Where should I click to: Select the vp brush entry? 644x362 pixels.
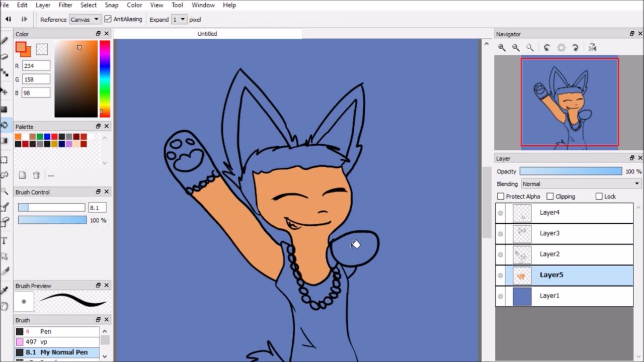click(x=57, y=342)
